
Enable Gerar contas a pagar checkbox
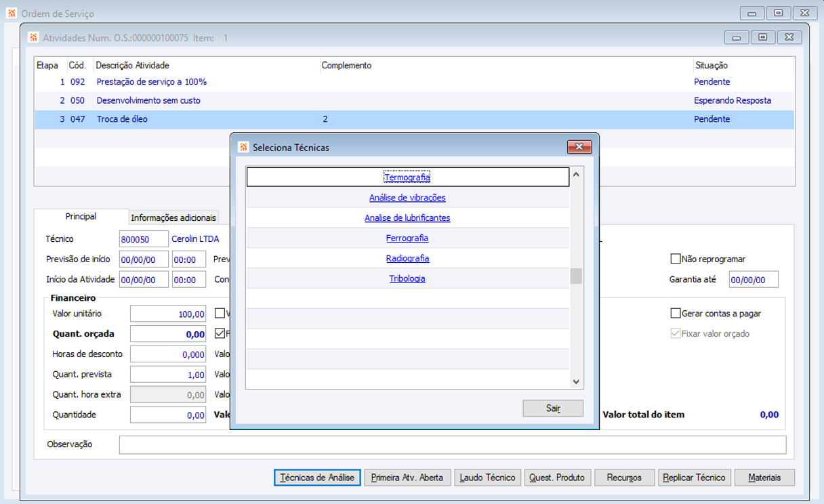675,314
